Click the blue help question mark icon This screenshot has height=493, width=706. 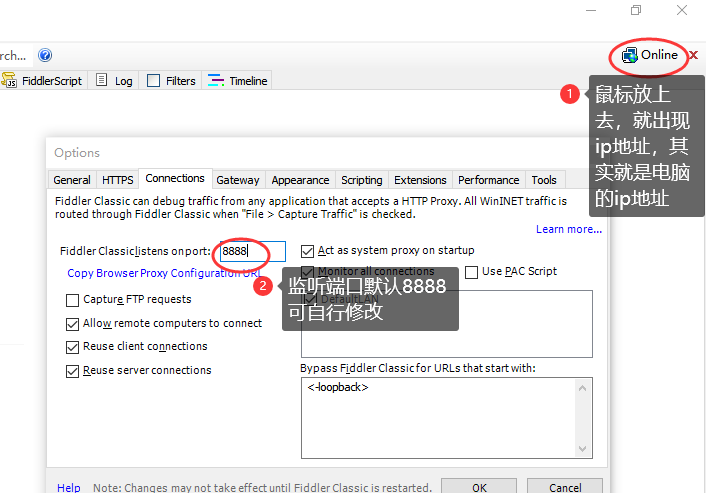[45, 55]
